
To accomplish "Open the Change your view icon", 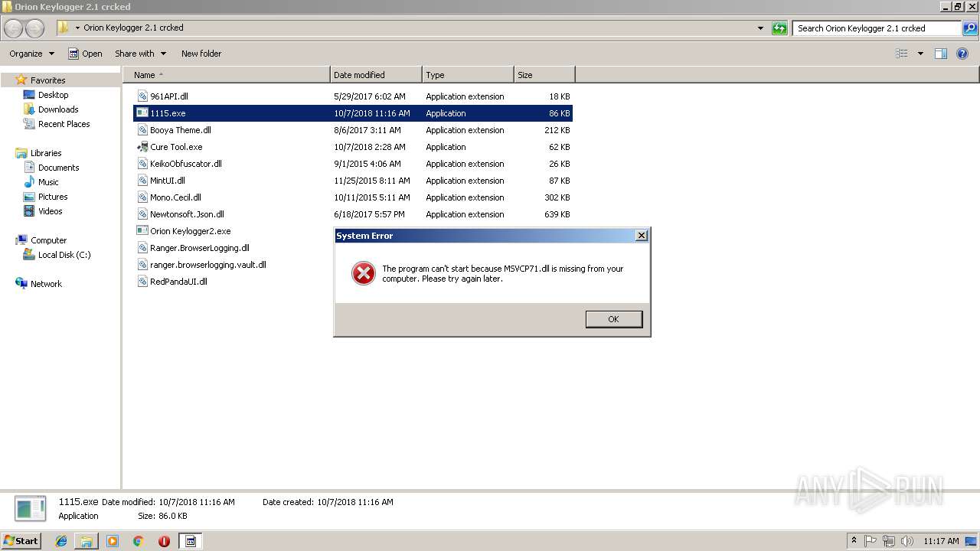I will pyautogui.click(x=902, y=54).
